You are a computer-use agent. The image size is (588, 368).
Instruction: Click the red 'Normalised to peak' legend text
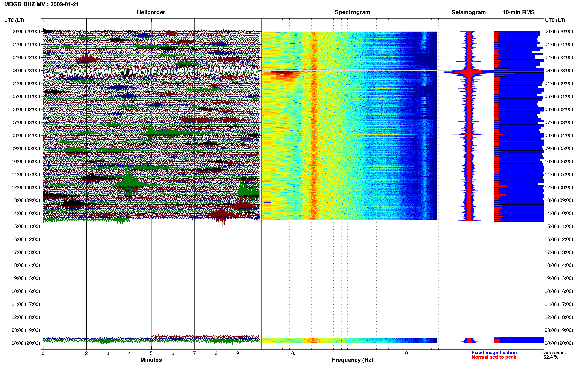pos(494,357)
